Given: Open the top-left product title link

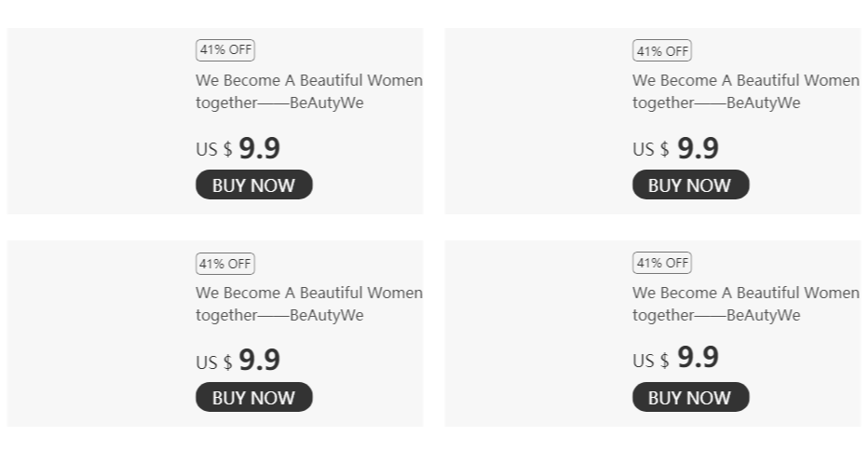Looking at the screenshot, I should pos(308,91).
